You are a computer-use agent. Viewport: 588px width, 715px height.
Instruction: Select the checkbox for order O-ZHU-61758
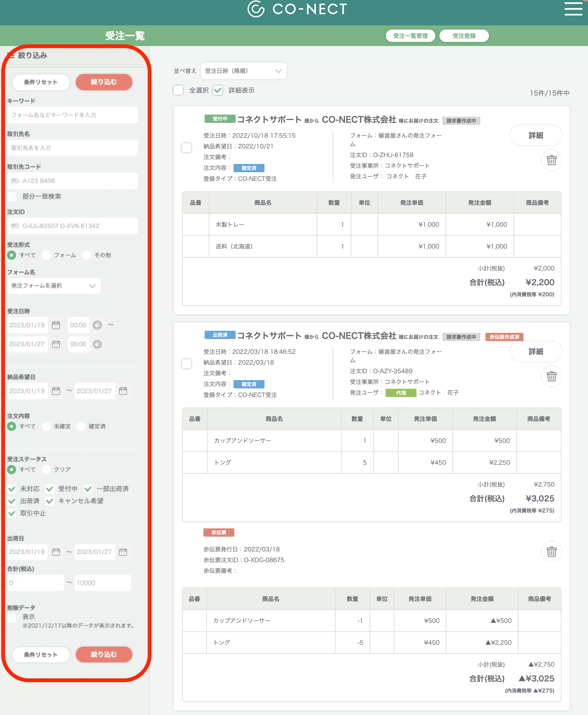pos(187,147)
